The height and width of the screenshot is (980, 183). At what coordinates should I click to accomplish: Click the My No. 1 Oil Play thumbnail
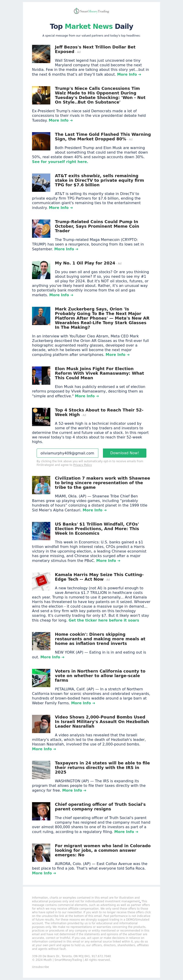pos(41,270)
